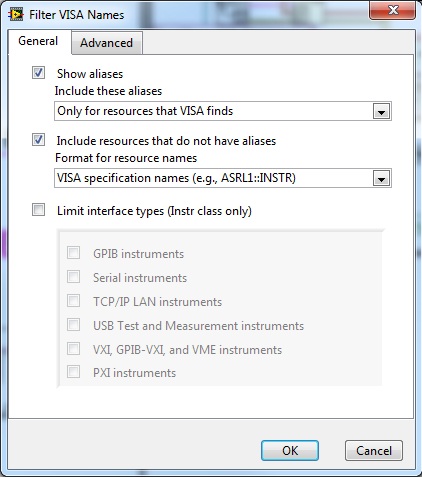The width and height of the screenshot is (422, 478).
Task: Check the PXI instruments checkbox
Action: (73, 372)
